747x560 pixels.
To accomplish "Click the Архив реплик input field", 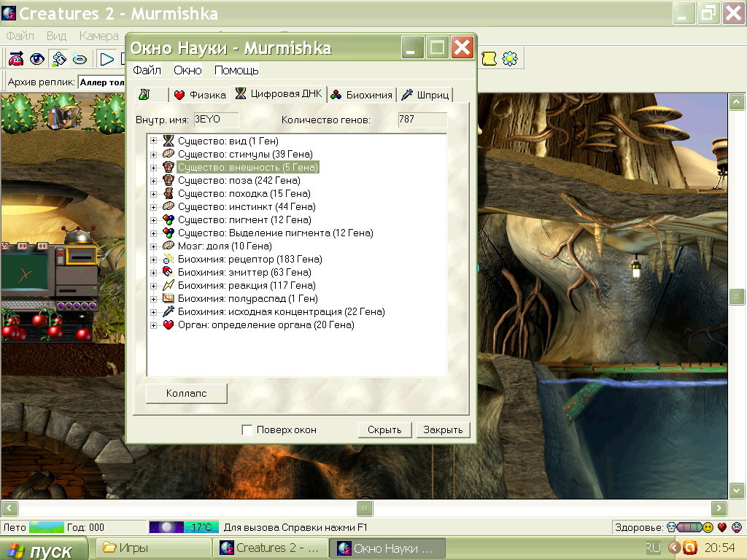I will [102, 82].
